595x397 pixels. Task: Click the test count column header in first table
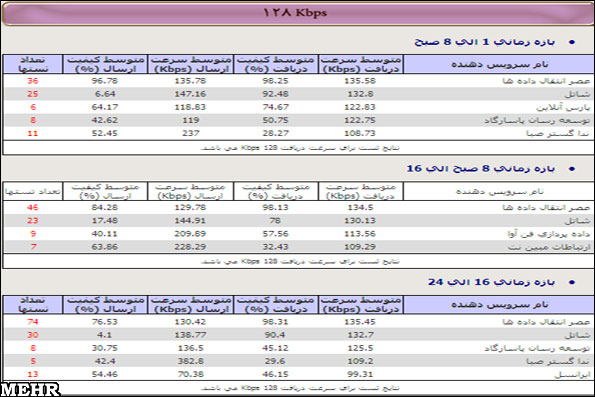click(33, 64)
